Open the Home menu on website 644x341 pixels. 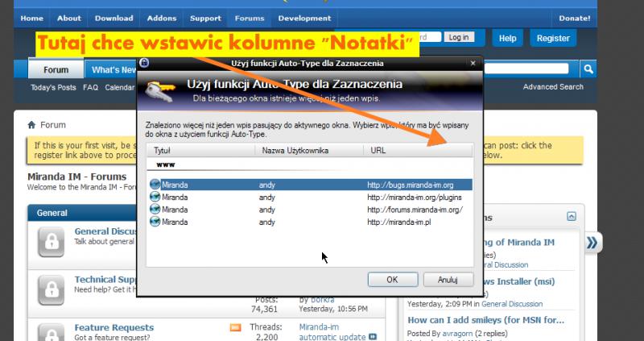(x=32, y=19)
